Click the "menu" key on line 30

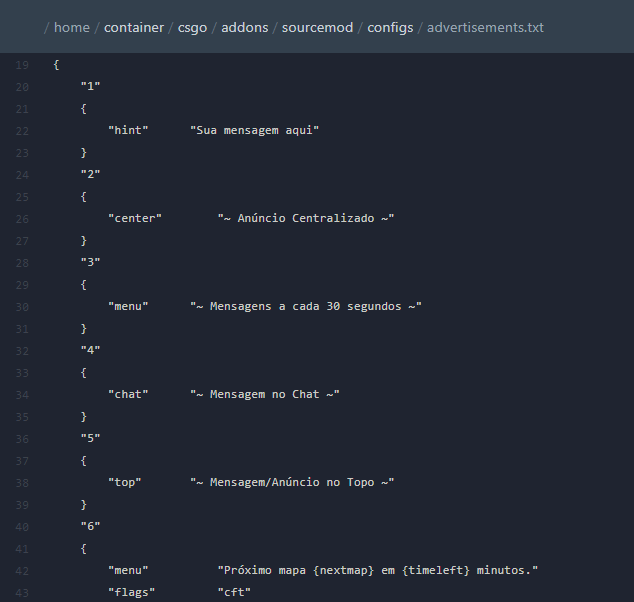(128, 306)
